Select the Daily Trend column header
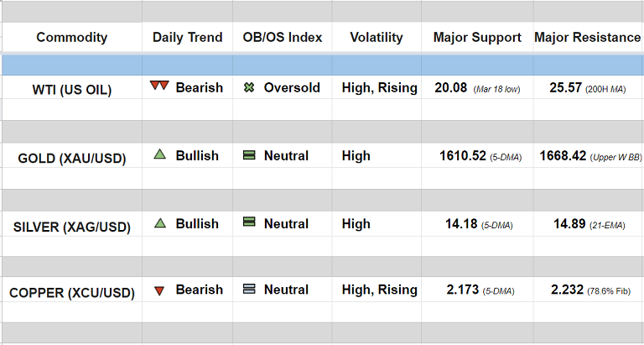 pos(188,37)
